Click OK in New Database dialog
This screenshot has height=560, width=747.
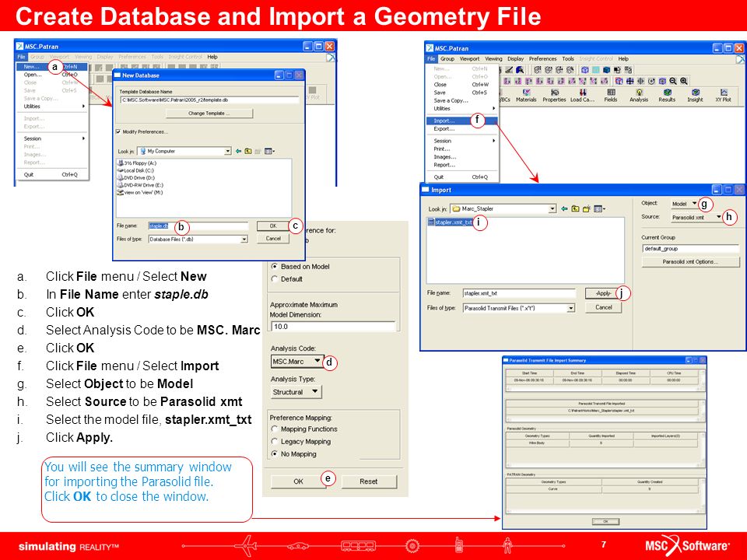[x=273, y=226]
